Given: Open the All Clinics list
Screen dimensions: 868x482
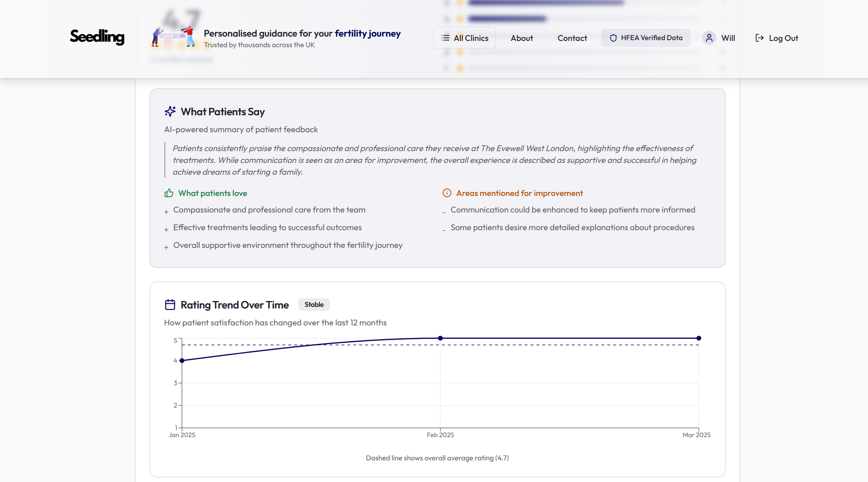Looking at the screenshot, I should coord(465,38).
